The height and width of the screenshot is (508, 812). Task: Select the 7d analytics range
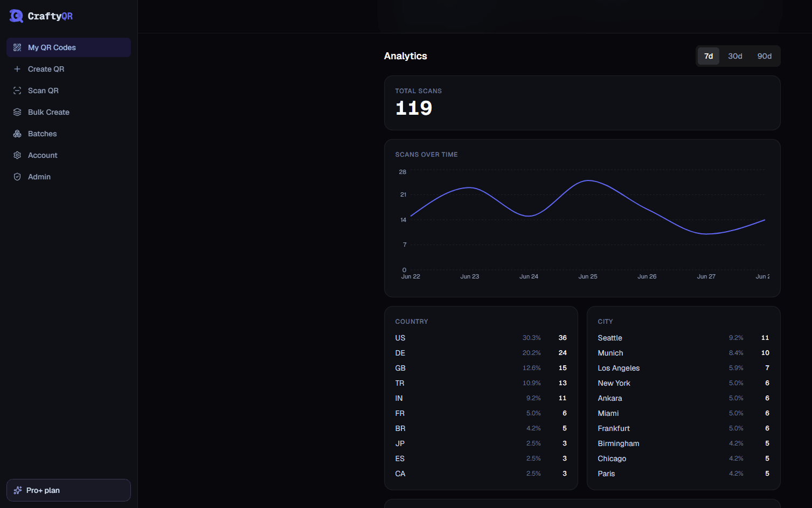[709, 56]
